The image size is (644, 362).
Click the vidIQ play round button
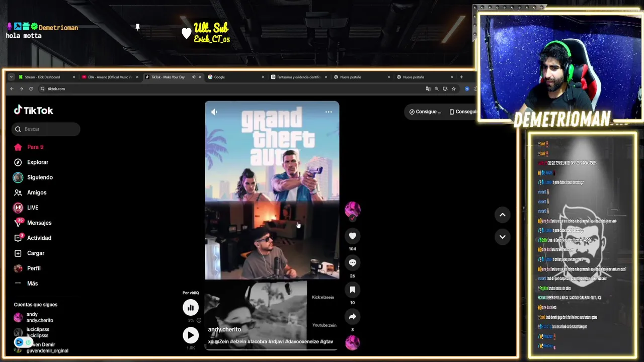pyautogui.click(x=191, y=335)
